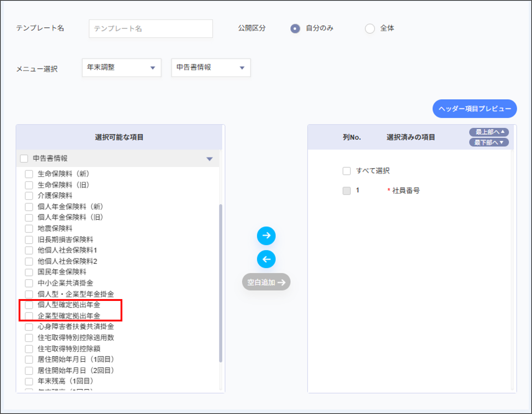Image resolution: width=532 pixels, height=414 pixels.
Task: Check the 生命保険料（新） item
Action: coord(29,174)
